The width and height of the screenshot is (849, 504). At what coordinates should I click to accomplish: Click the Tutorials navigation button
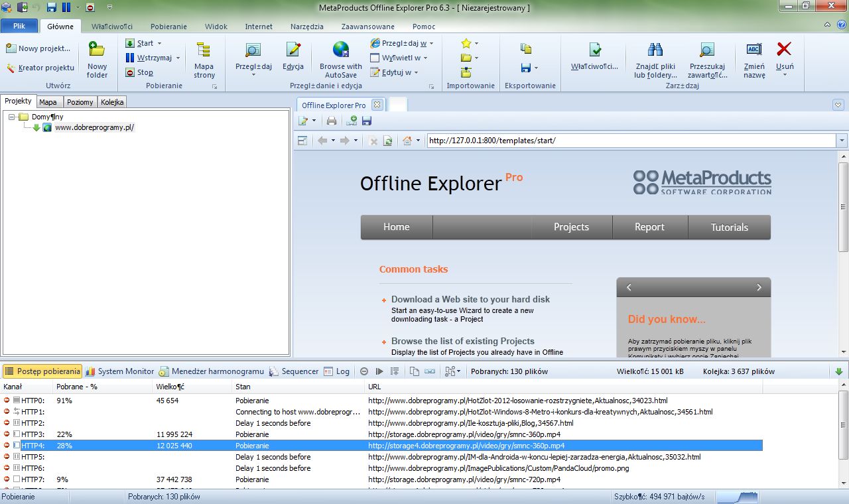coord(730,227)
